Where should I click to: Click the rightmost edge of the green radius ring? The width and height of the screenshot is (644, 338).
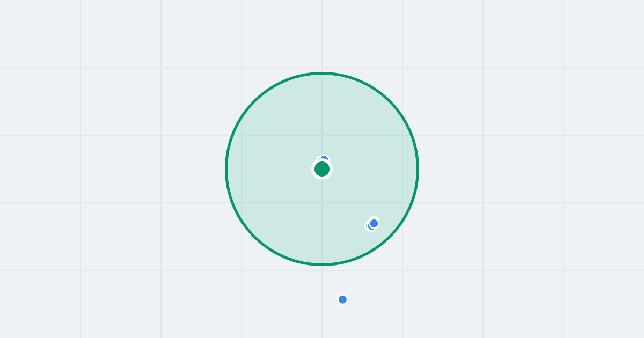point(418,169)
